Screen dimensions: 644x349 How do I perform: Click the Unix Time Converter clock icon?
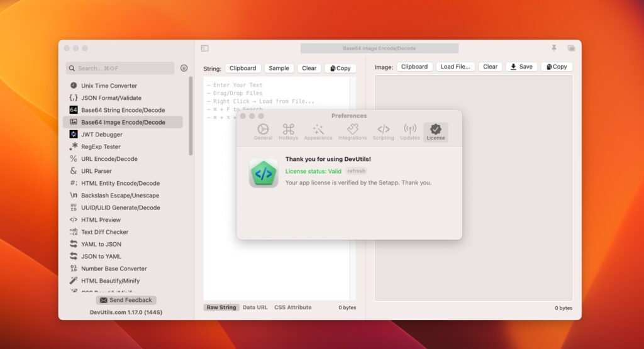[x=74, y=86]
